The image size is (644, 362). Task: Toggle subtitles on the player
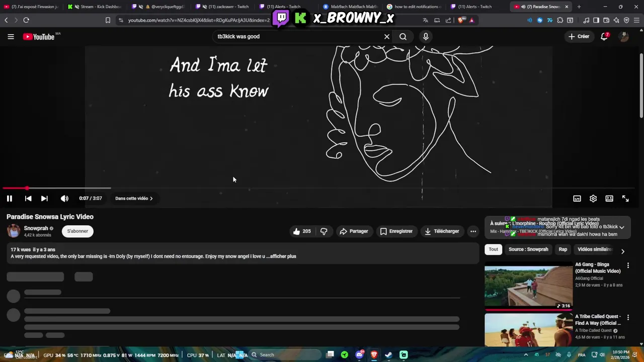click(x=577, y=199)
